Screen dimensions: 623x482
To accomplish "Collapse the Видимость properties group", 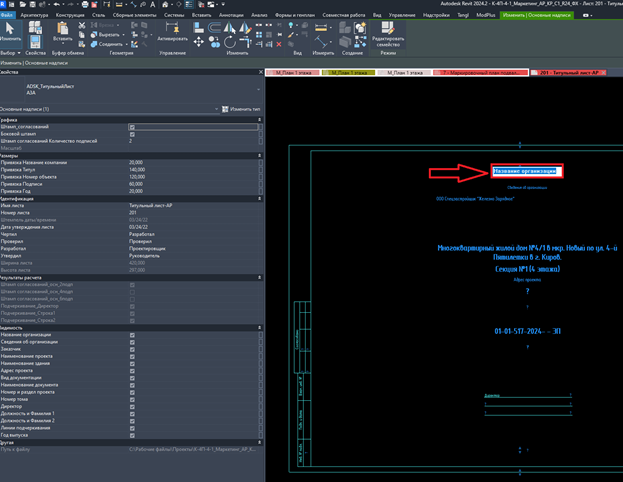I will (x=259, y=328).
